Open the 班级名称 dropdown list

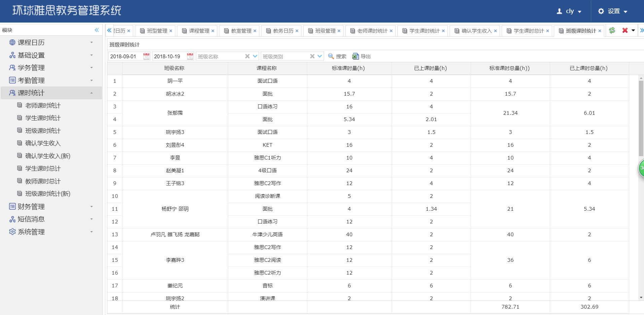point(255,56)
